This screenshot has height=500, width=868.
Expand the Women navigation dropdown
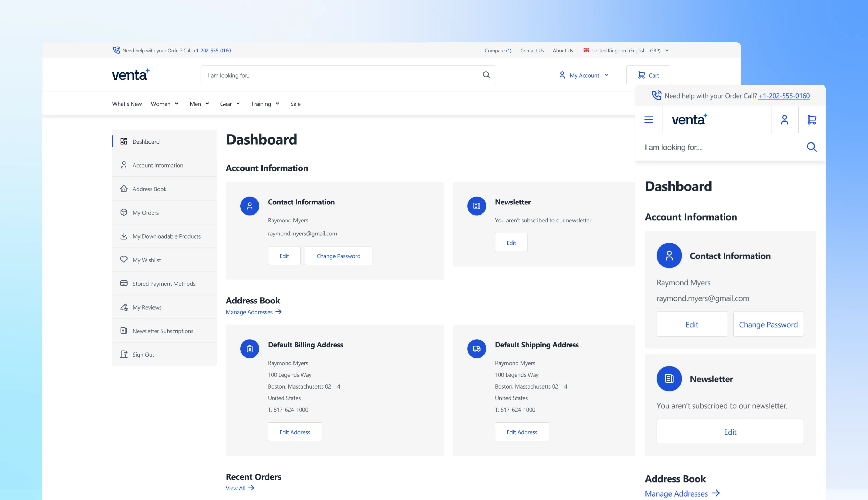176,104
